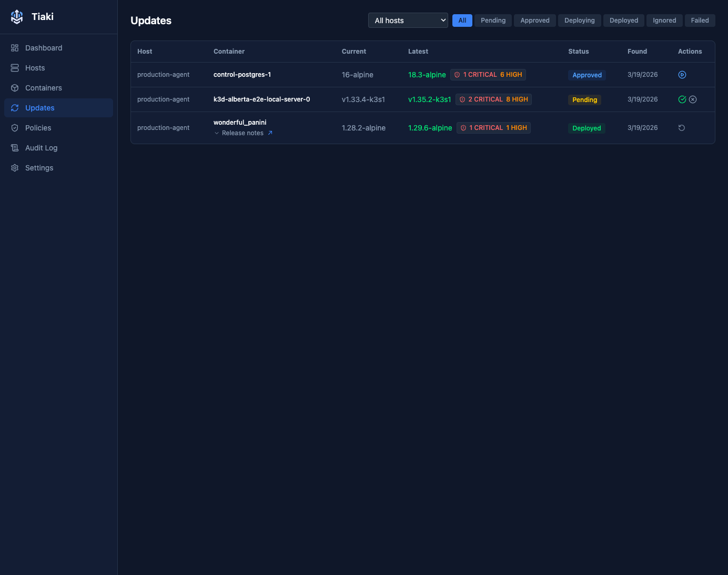The image size is (728, 575).
Task: Go to the Hosts page
Action: pyautogui.click(x=58, y=68)
